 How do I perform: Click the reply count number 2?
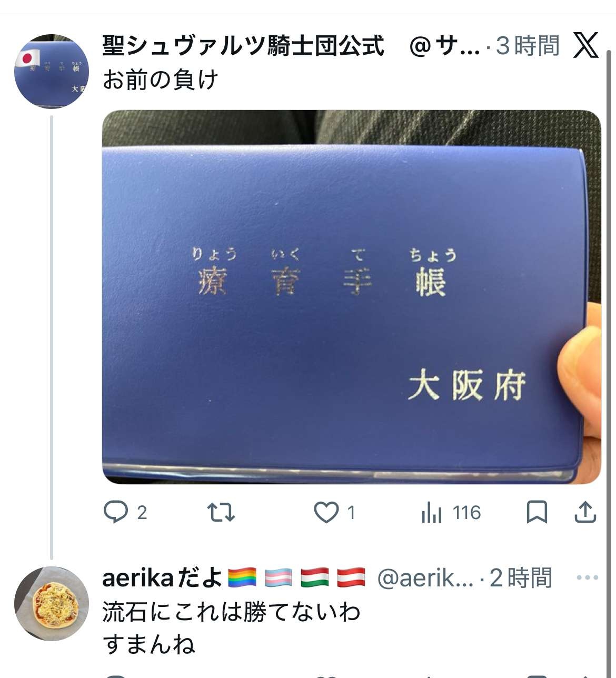(x=142, y=512)
